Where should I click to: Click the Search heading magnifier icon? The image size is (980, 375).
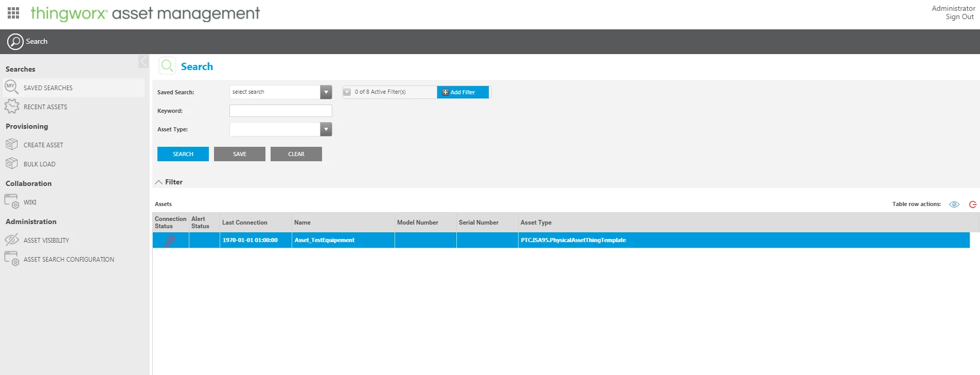pyautogui.click(x=167, y=66)
